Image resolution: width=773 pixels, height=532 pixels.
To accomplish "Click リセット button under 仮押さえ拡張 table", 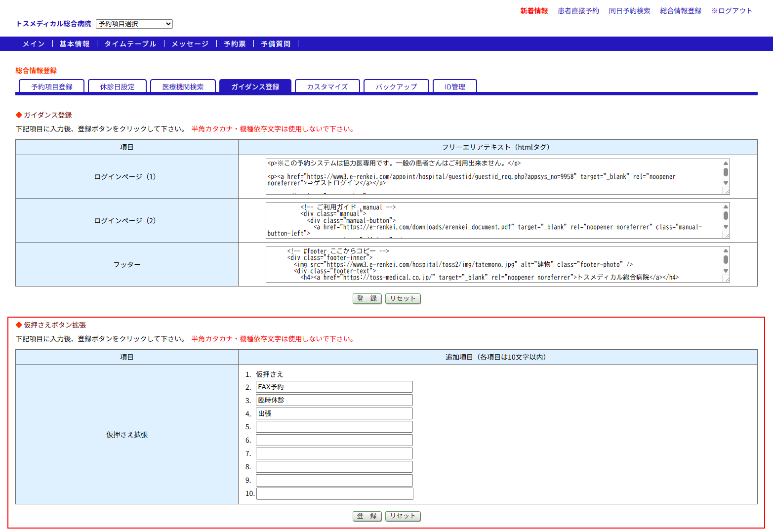I will click(x=403, y=516).
